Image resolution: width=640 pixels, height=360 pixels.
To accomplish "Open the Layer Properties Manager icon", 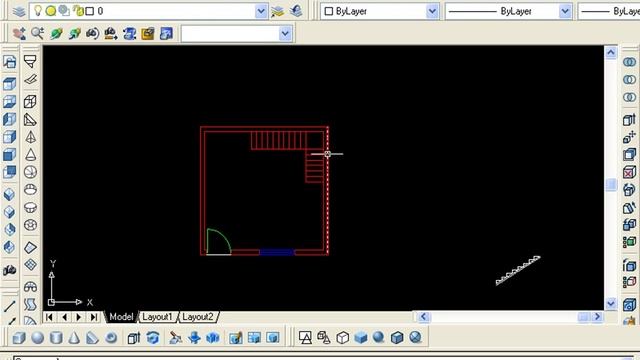I will click(19, 11).
